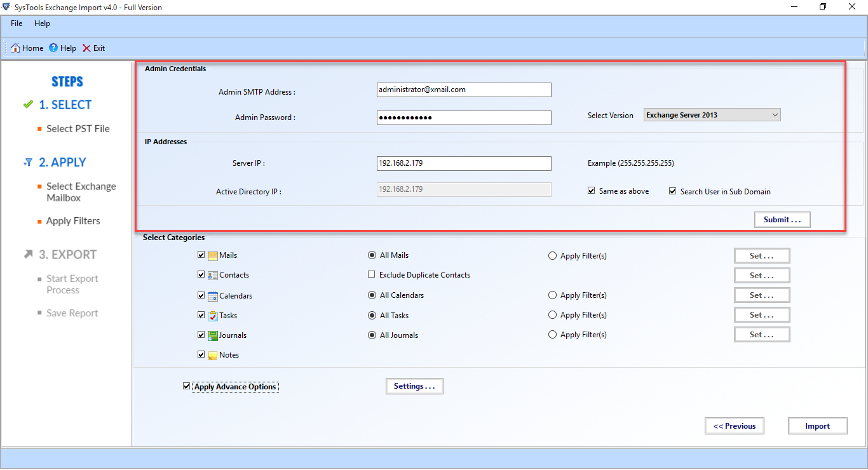The height and width of the screenshot is (470, 868).
Task: Select Apply Filter(s) for Journals
Action: click(552, 335)
